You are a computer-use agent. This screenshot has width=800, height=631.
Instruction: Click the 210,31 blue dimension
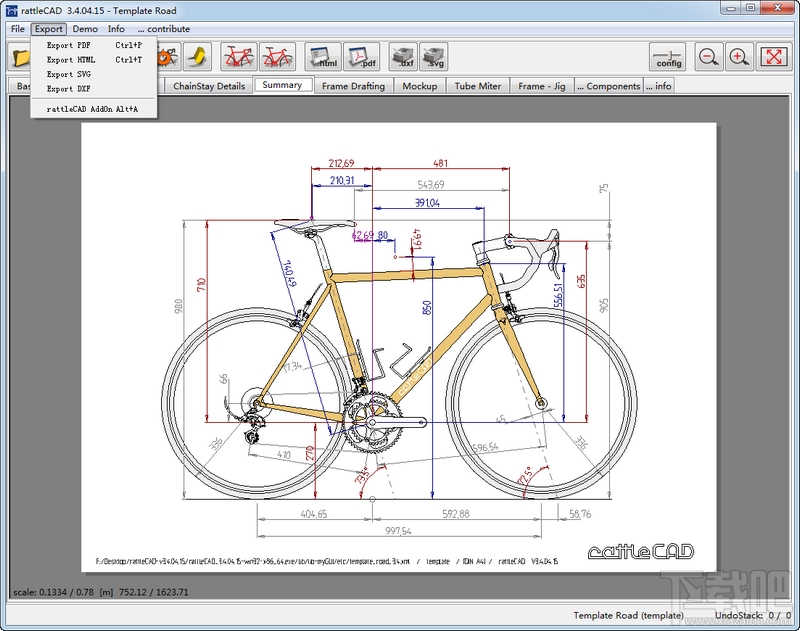pyautogui.click(x=342, y=180)
